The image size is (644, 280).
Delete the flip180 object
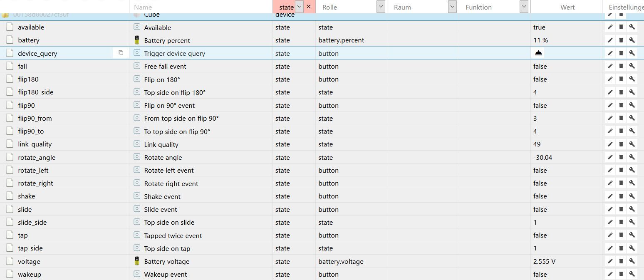coord(621,79)
